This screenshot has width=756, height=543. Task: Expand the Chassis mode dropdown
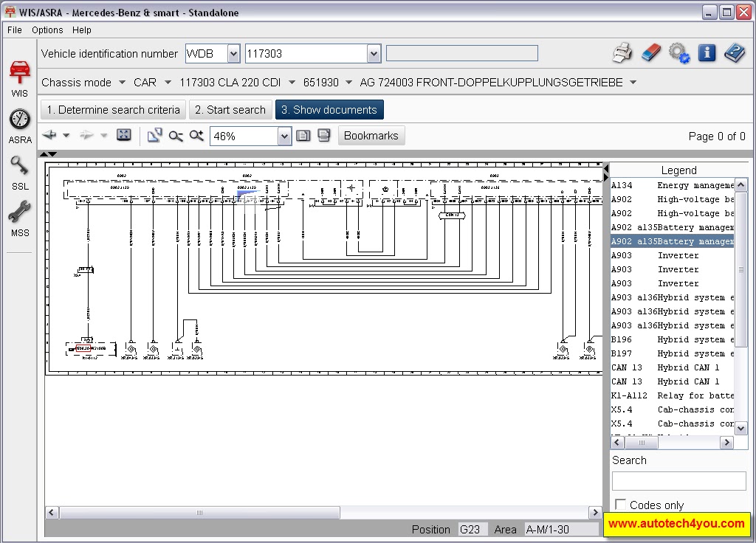(122, 83)
